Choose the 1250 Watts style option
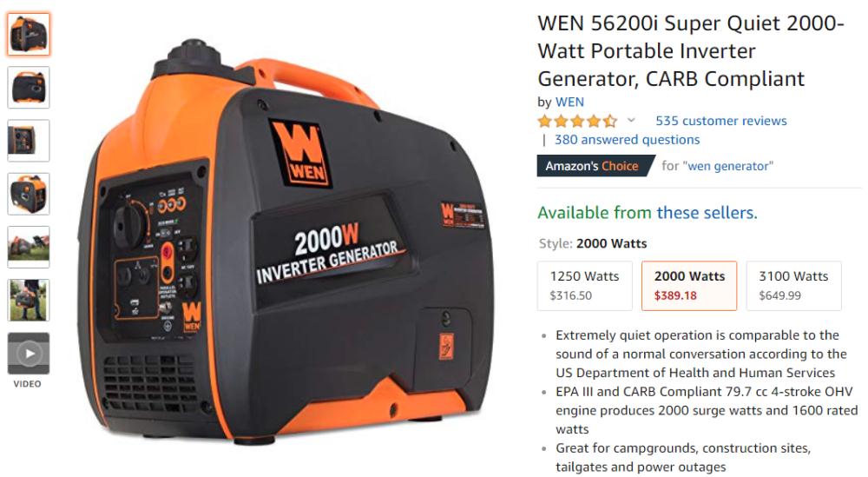868x477 pixels. point(584,286)
